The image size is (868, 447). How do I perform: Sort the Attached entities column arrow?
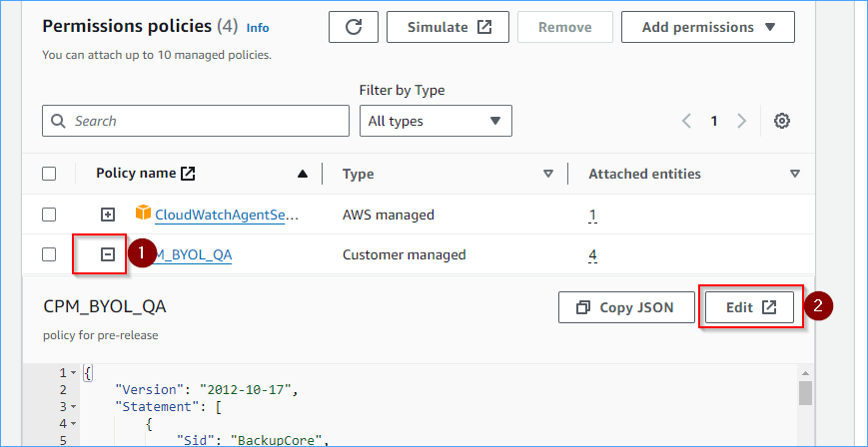[795, 174]
